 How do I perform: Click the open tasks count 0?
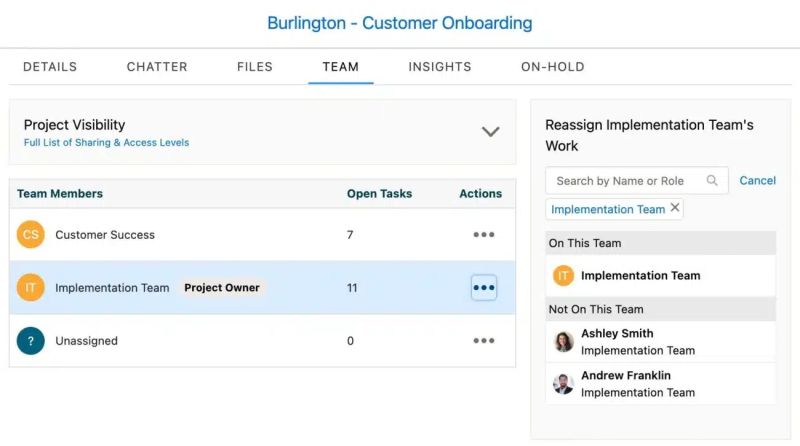(x=350, y=341)
